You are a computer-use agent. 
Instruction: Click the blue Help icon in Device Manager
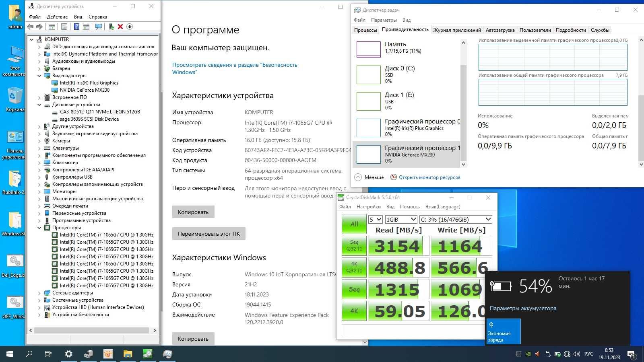coord(76,27)
